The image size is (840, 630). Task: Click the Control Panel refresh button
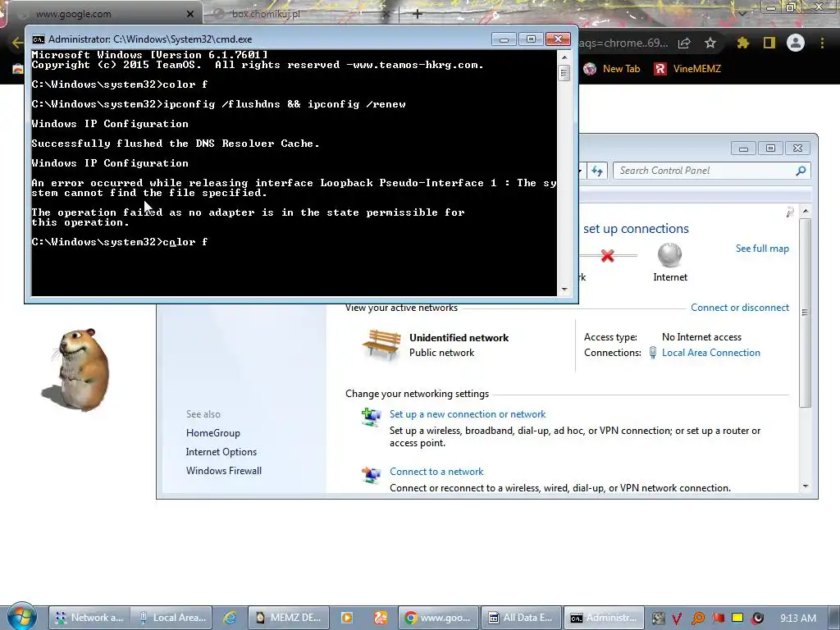coord(597,171)
